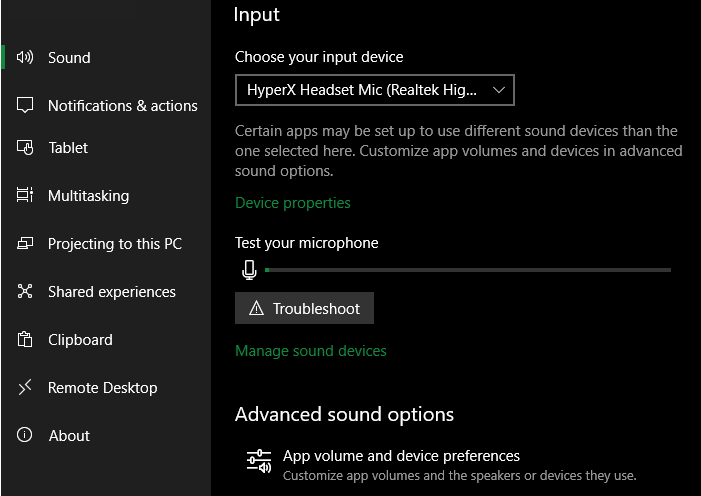Select Shared experiences in sidebar
Viewport: 701px width, 496px height.
pyautogui.click(x=112, y=292)
